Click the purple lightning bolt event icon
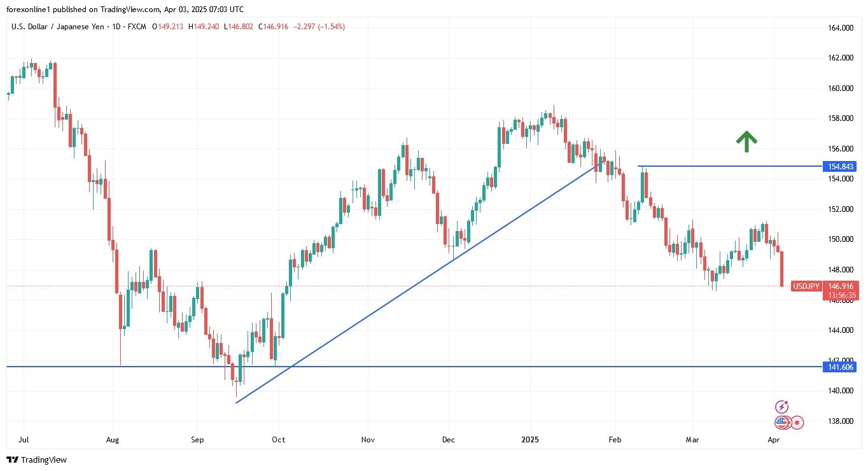Viewport: 868px width, 471px height. click(782, 407)
